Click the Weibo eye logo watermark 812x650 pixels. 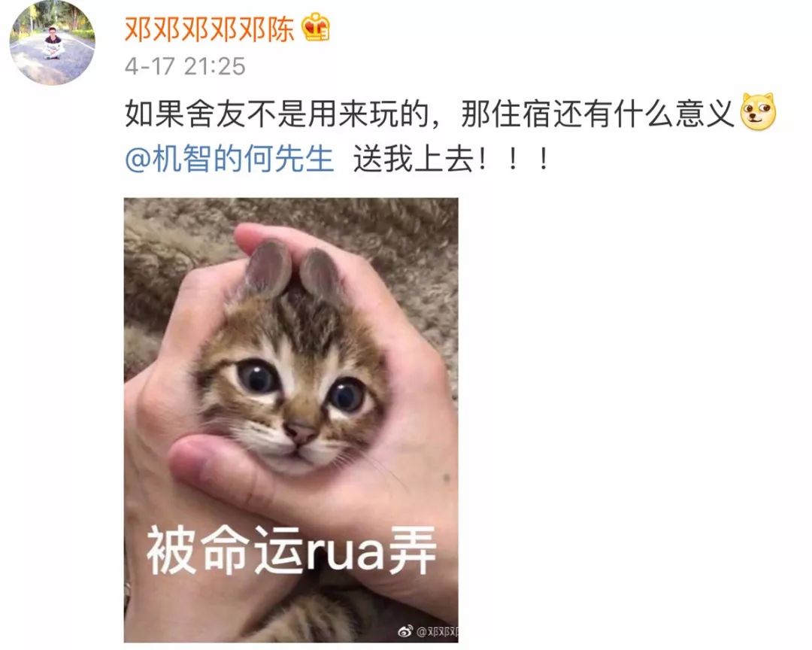pos(405,631)
